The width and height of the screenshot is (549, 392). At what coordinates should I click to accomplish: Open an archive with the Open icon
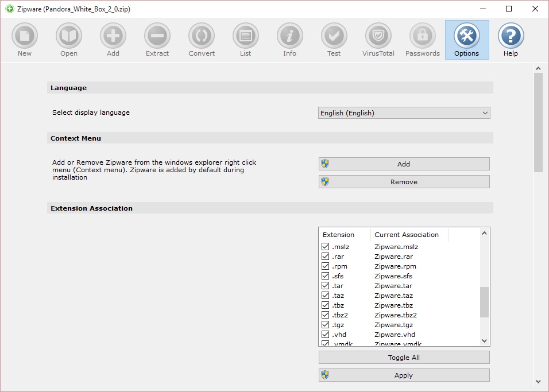69,36
